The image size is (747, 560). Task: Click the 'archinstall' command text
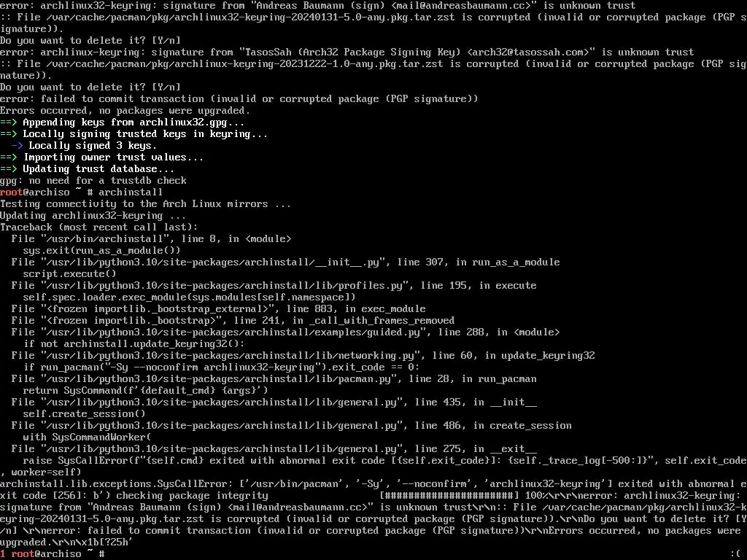[131, 192]
